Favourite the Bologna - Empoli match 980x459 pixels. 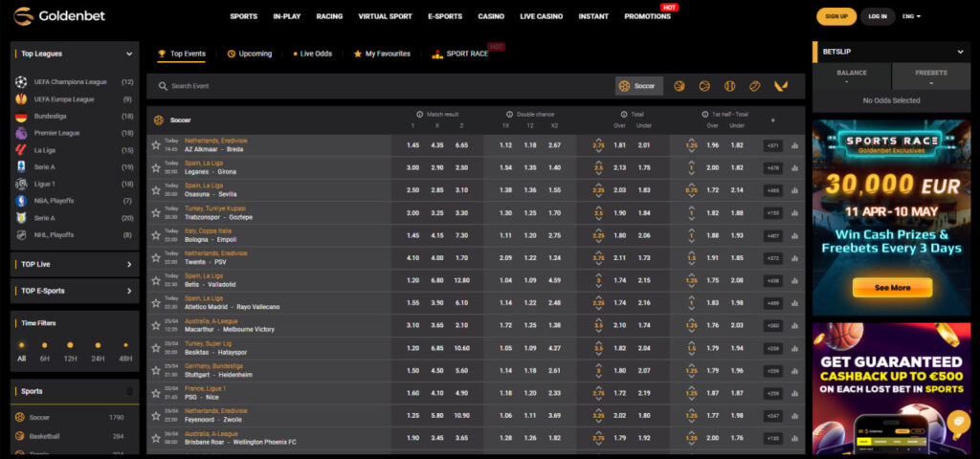[156, 235]
